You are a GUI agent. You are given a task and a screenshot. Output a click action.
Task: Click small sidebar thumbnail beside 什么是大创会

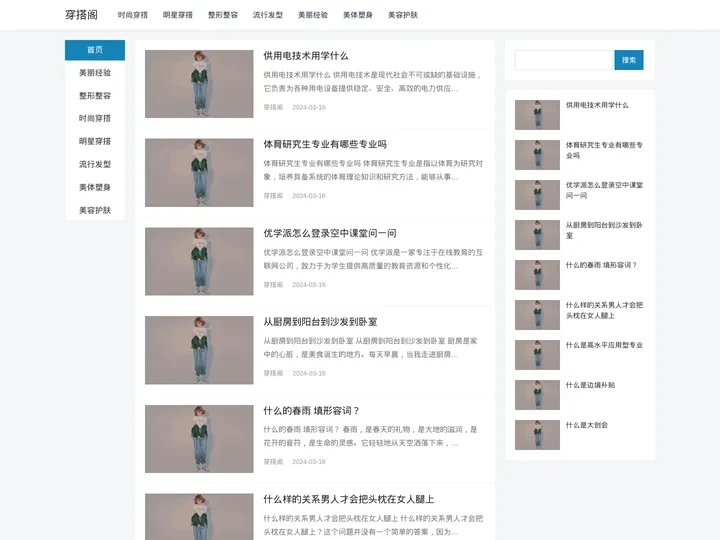tap(537, 434)
